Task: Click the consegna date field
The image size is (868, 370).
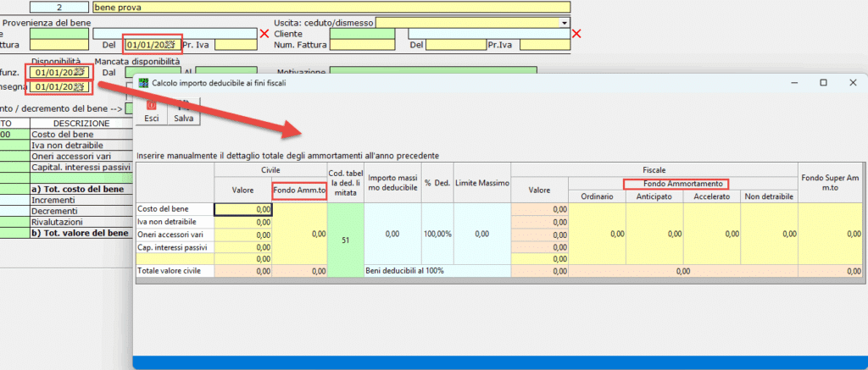Action: coord(58,86)
